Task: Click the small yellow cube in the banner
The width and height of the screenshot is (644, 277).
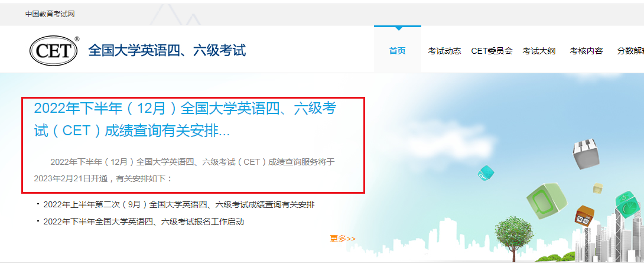Action: [597, 188]
